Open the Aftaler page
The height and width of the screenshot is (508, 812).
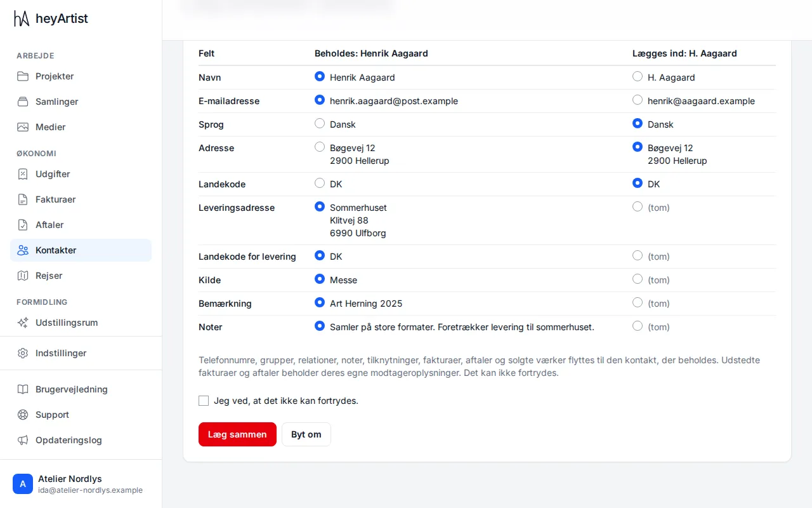click(81, 225)
